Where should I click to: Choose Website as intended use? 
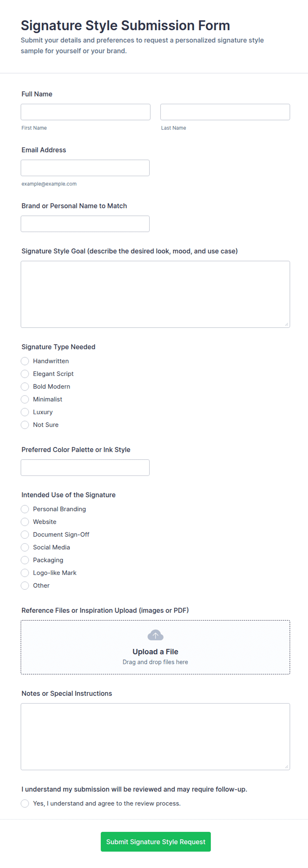(x=25, y=522)
